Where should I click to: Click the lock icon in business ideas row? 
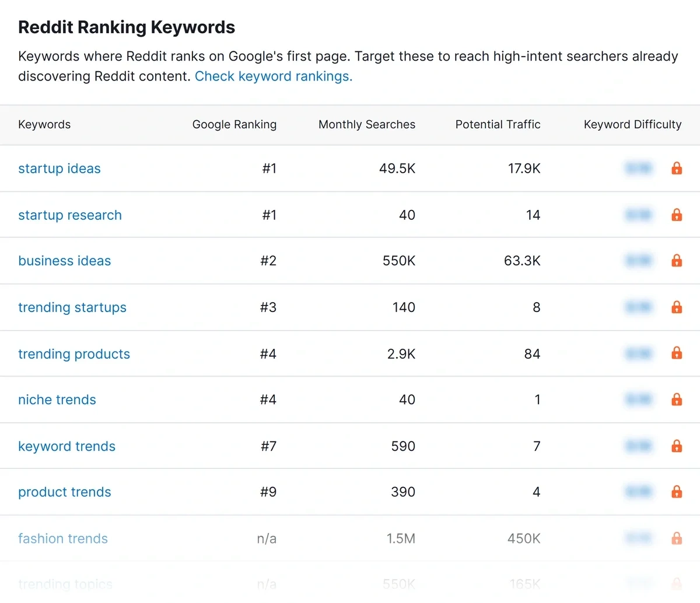(x=677, y=261)
